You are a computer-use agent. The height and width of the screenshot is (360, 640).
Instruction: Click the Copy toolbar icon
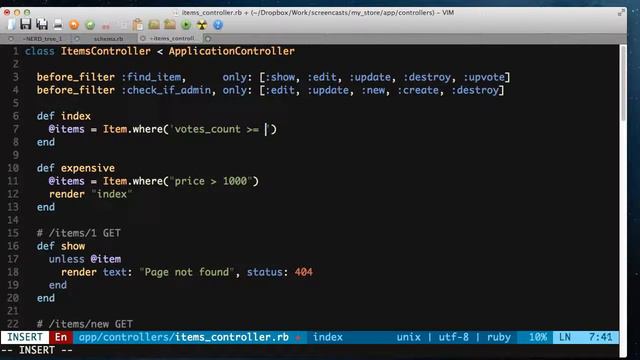(123, 25)
